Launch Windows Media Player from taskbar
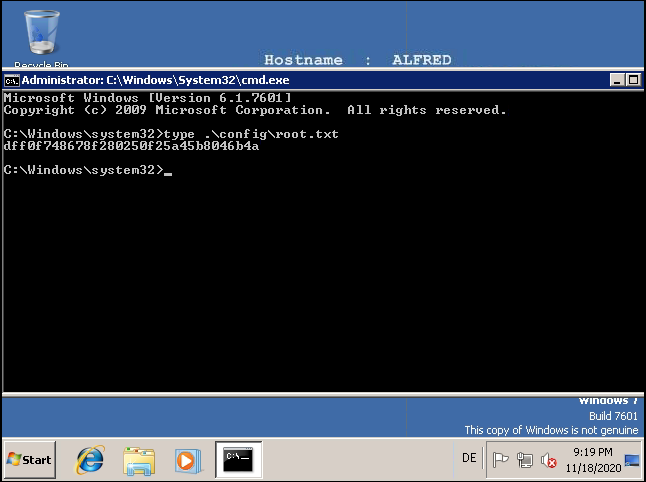The height and width of the screenshot is (482, 646). tap(187, 460)
